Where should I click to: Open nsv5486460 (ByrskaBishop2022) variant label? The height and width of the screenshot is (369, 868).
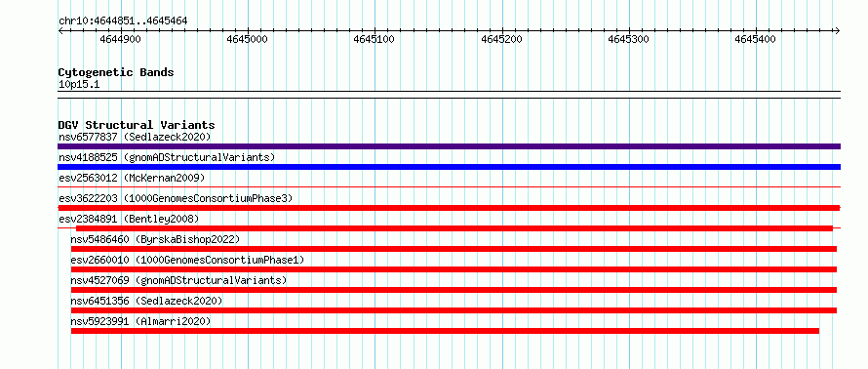[155, 239]
